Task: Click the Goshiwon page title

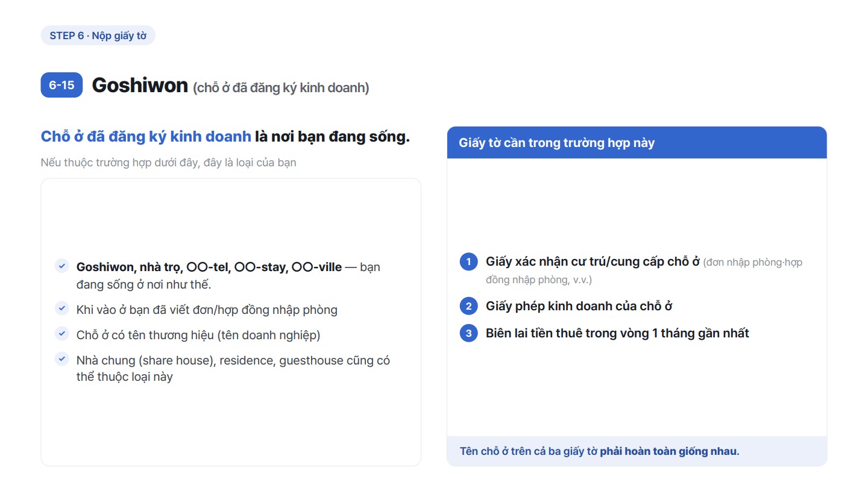Action: click(x=140, y=86)
